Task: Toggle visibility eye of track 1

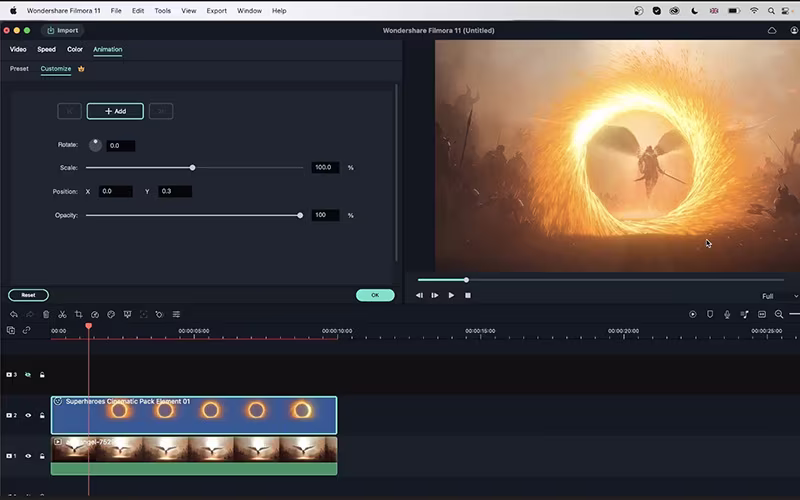Action: click(28, 456)
